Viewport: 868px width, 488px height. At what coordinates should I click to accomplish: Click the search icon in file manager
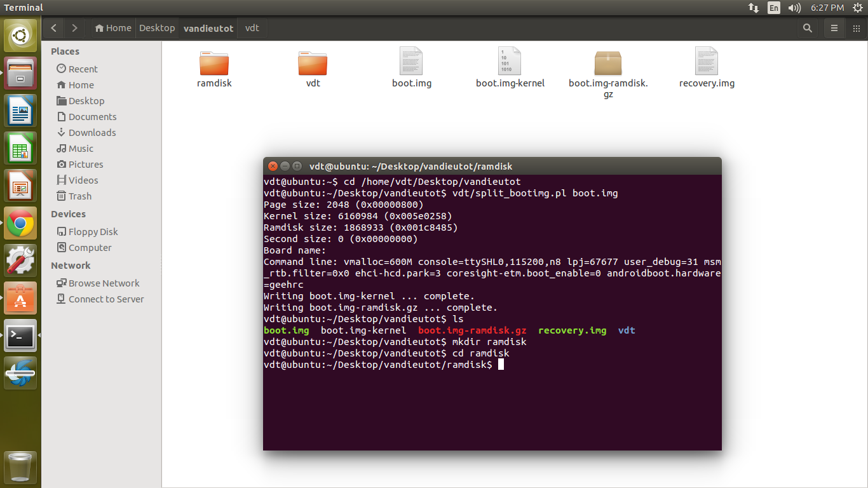[x=808, y=28]
